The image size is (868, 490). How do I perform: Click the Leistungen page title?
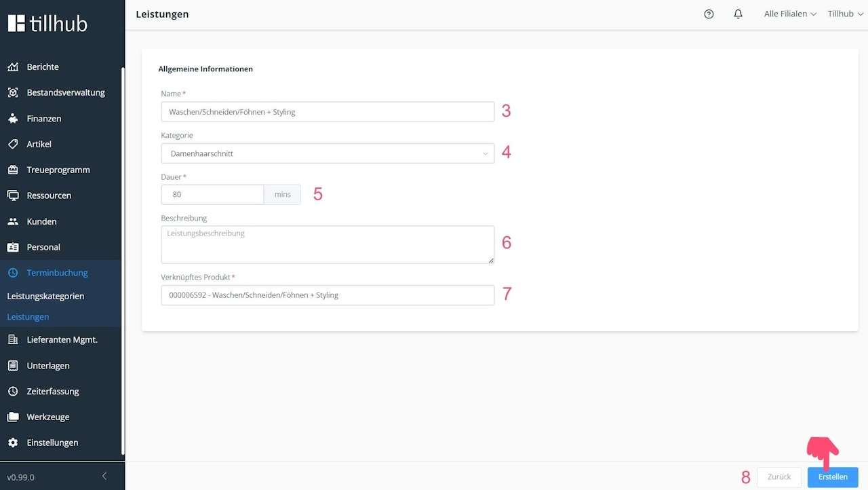162,14
